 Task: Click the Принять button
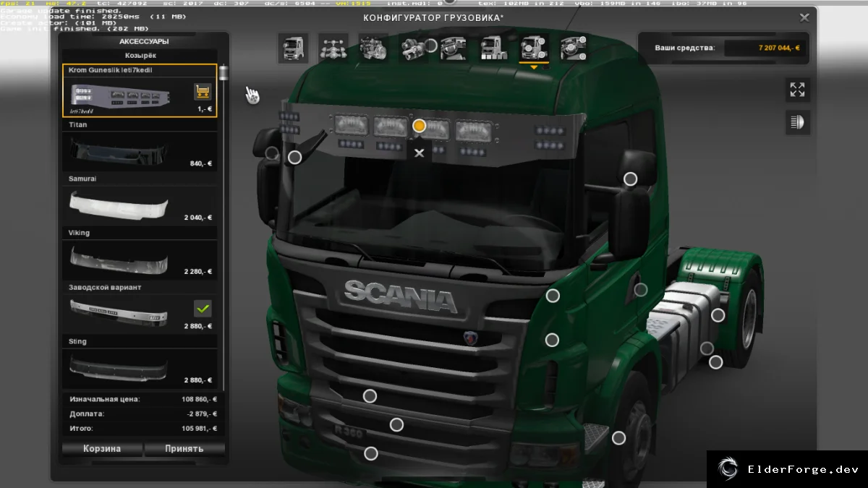click(184, 449)
